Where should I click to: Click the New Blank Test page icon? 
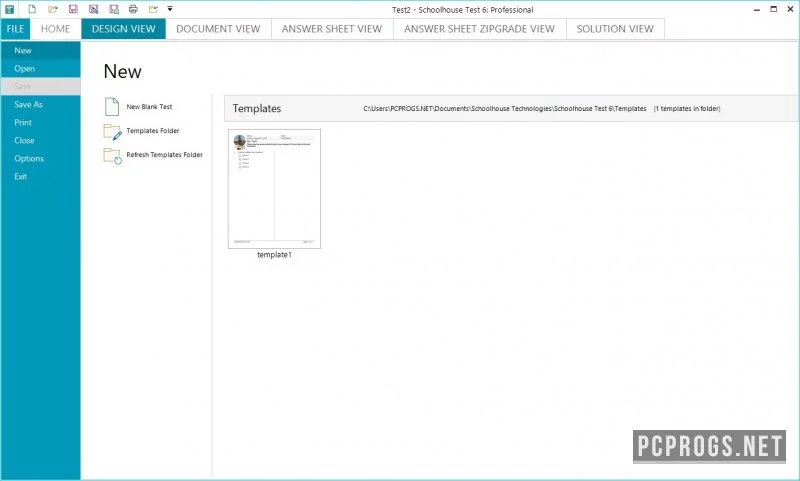pyautogui.click(x=112, y=107)
